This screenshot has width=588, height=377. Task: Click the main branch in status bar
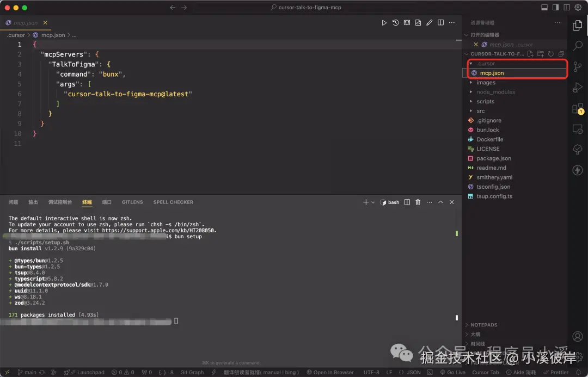(x=27, y=373)
